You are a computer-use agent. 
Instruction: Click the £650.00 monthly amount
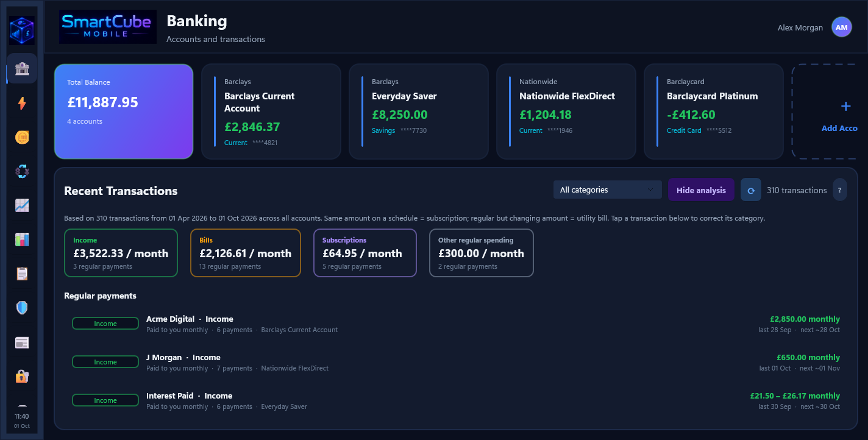[808, 357]
